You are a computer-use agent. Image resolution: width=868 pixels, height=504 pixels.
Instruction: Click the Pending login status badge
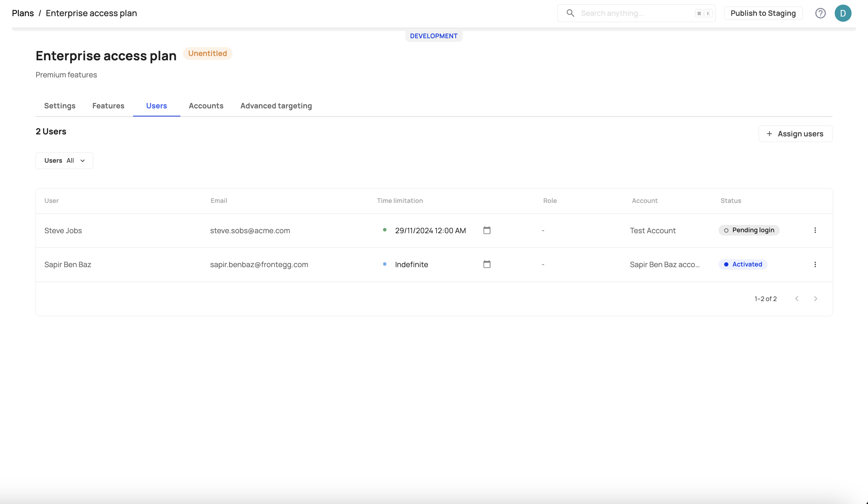click(x=749, y=230)
